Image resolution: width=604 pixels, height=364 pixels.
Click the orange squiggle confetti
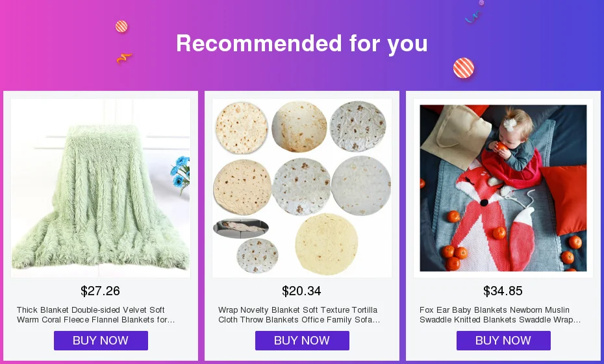(x=124, y=58)
